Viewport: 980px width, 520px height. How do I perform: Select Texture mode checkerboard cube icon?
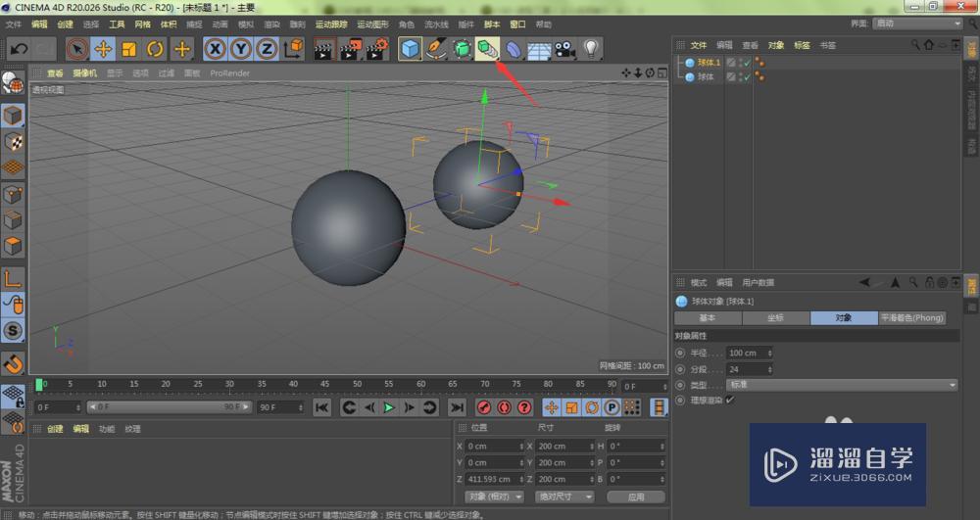point(13,142)
